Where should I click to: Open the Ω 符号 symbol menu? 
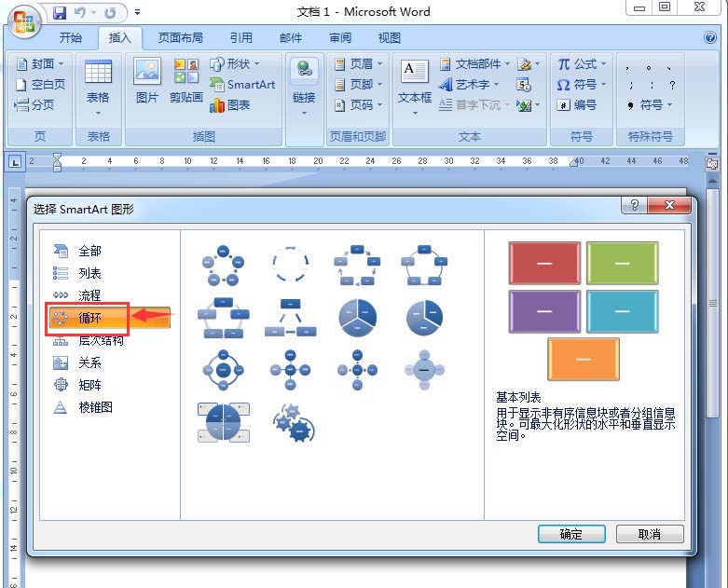[582, 85]
